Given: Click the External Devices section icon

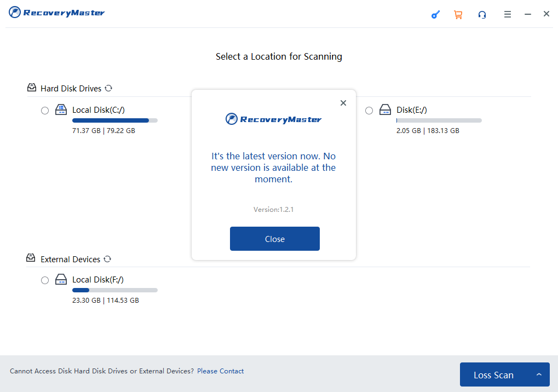Looking at the screenshot, I should coord(31,258).
